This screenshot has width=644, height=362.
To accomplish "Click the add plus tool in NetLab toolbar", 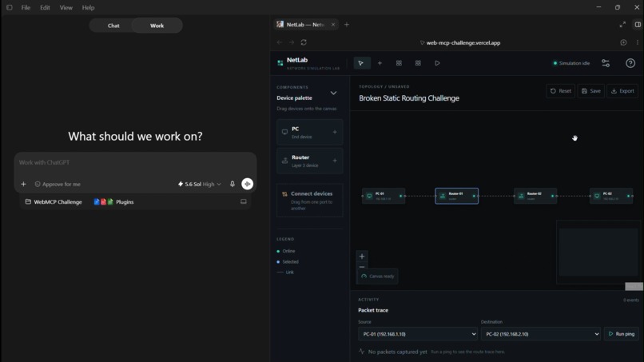I will pos(380,63).
